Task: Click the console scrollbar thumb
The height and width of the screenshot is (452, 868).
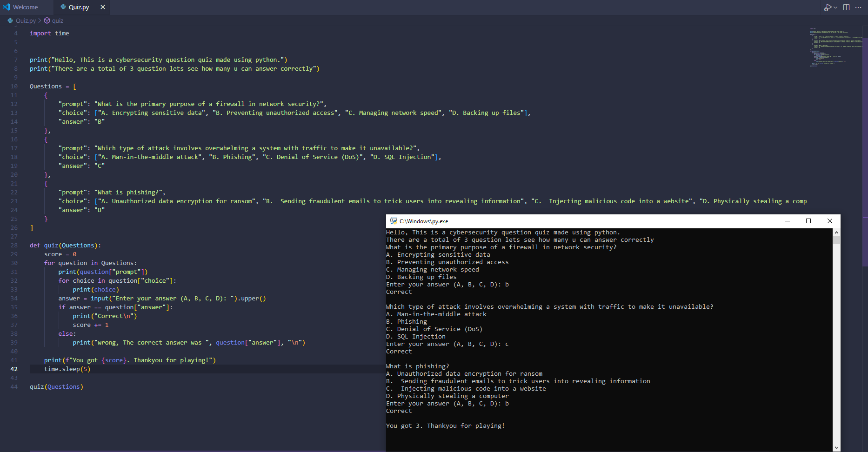Action: tap(836, 240)
